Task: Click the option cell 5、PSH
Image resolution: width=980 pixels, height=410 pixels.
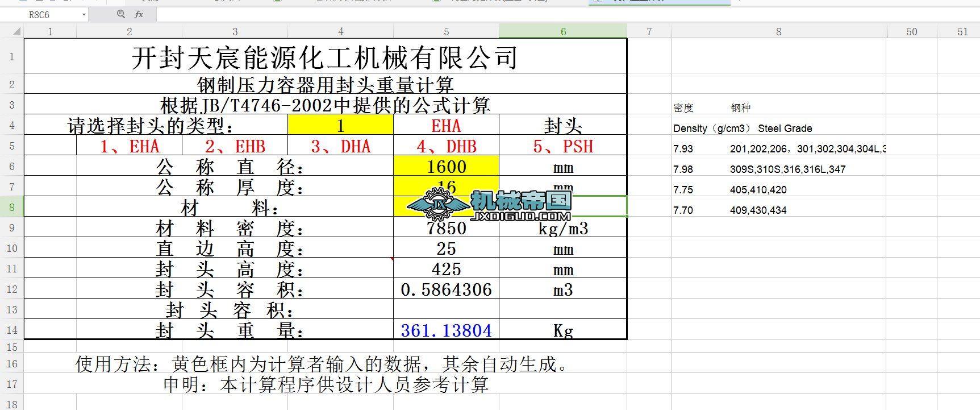Action: pyautogui.click(x=563, y=146)
